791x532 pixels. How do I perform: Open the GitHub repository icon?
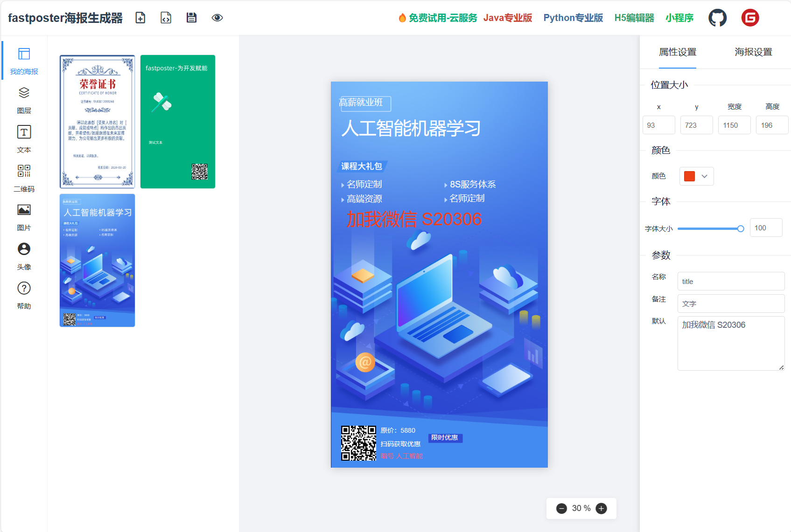click(717, 18)
